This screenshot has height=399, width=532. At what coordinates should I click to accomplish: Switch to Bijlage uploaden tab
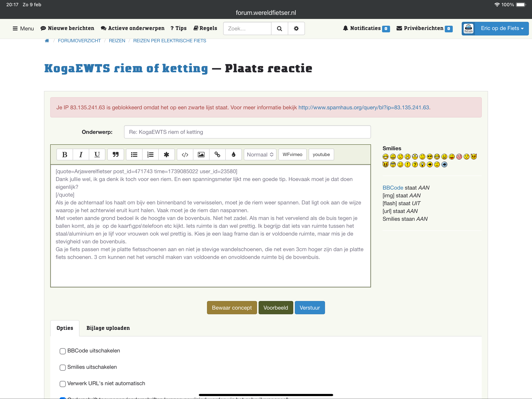coord(108,328)
